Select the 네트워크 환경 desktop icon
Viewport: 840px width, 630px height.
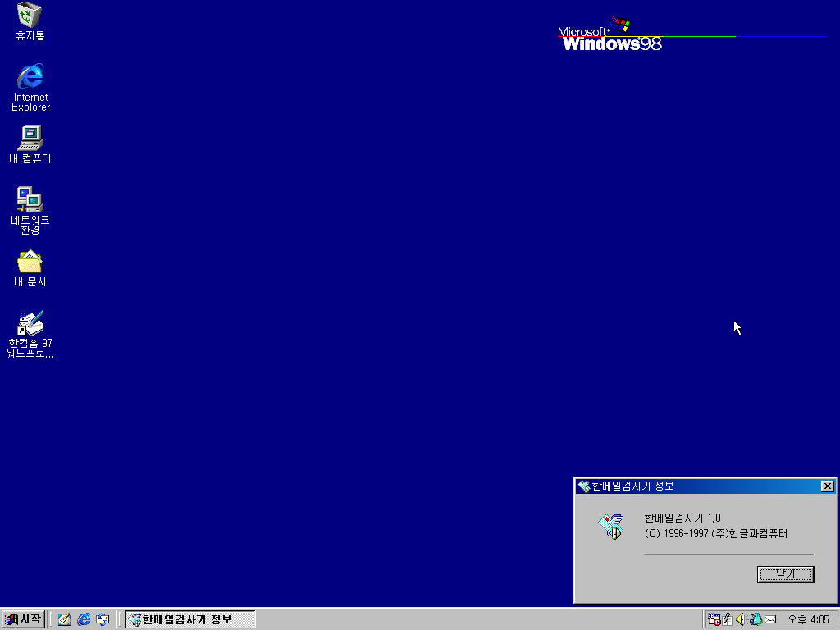click(30, 211)
